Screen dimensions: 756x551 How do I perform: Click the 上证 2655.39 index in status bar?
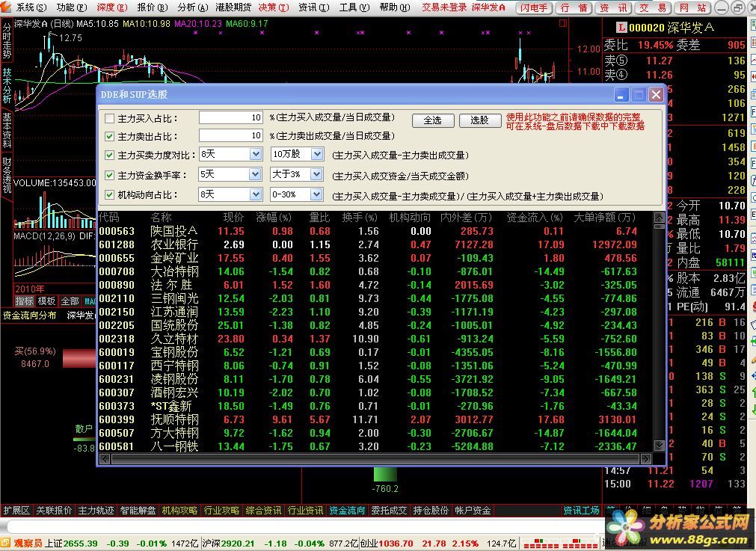click(x=71, y=544)
